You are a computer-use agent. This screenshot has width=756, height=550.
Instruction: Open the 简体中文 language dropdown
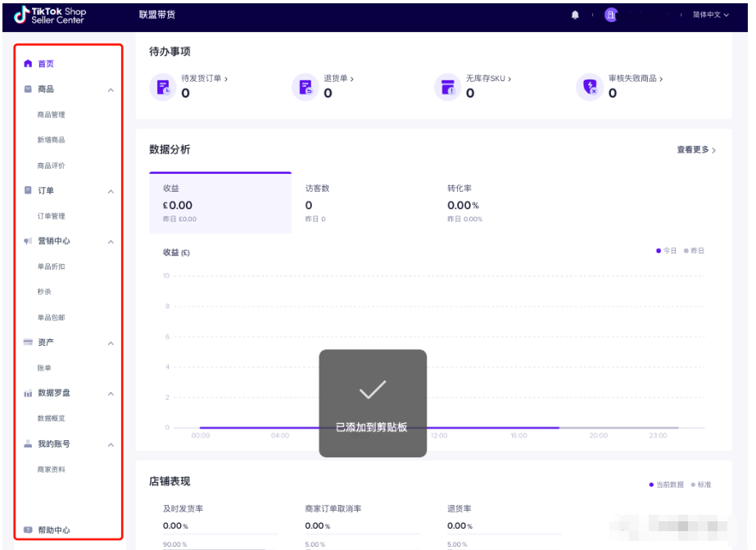pyautogui.click(x=710, y=15)
